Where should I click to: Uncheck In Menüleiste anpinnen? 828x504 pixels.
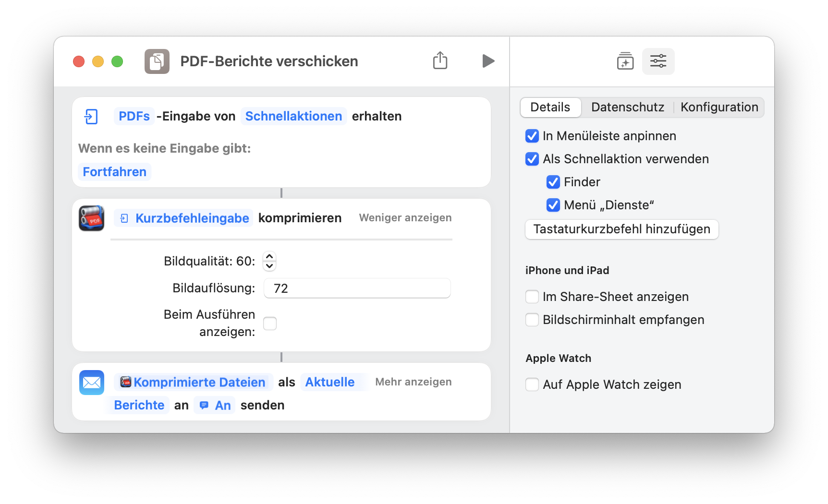point(532,136)
